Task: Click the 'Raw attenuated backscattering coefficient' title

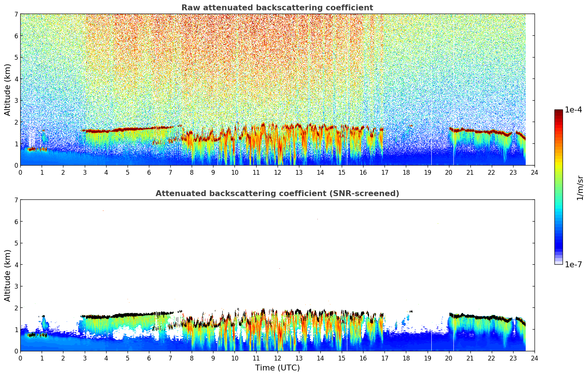Action: pos(277,8)
